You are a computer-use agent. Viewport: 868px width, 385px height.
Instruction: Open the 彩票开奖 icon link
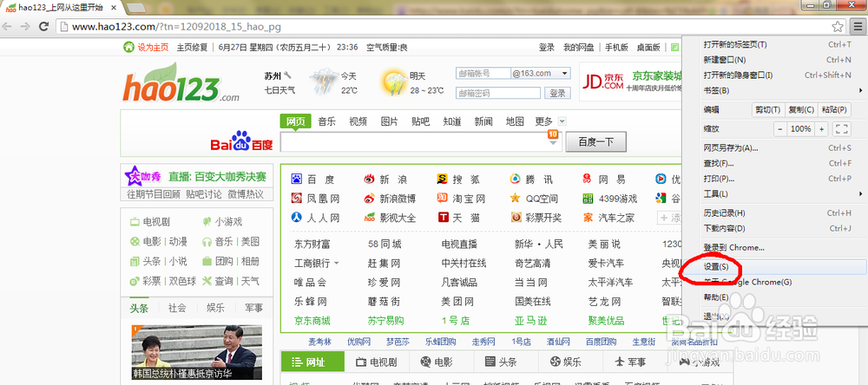[x=516, y=218]
